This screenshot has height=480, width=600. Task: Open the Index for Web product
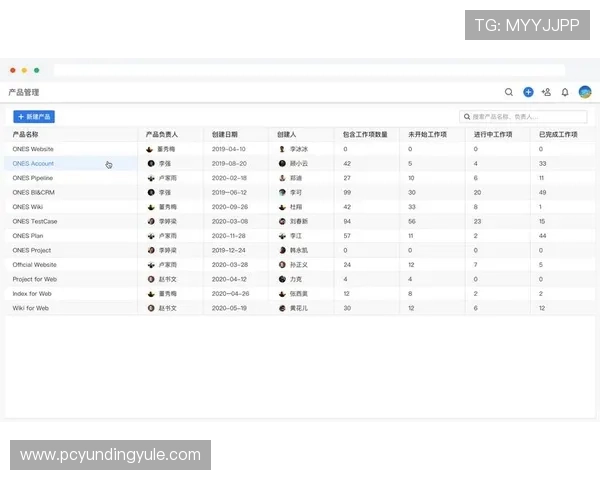click(32, 294)
